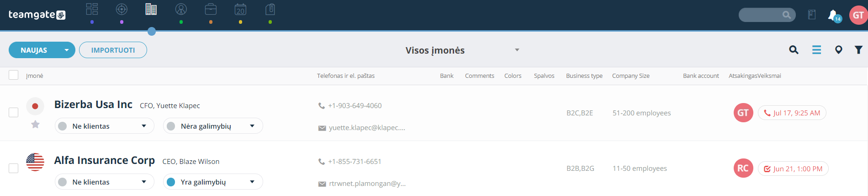This screenshot has width=868, height=196.
Task: Click 51-200 employees value
Action: [642, 113]
